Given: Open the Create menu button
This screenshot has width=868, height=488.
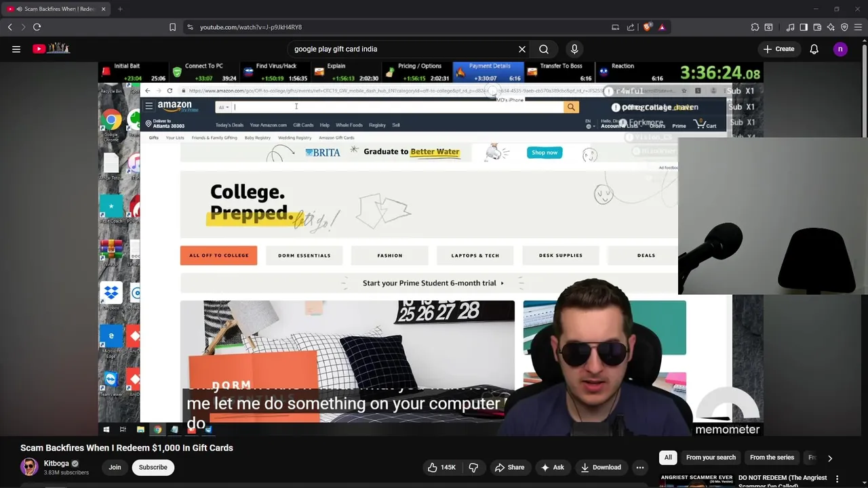Looking at the screenshot, I should pos(778,49).
